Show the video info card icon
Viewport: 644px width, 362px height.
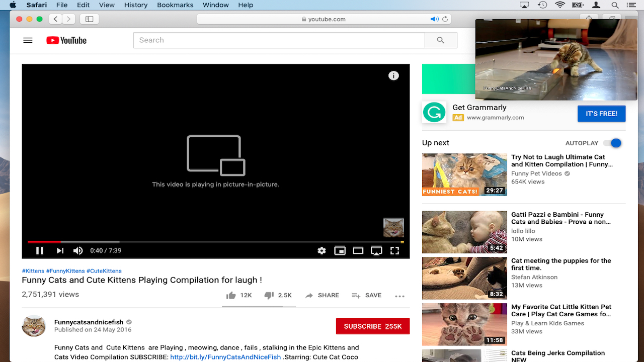393,75
